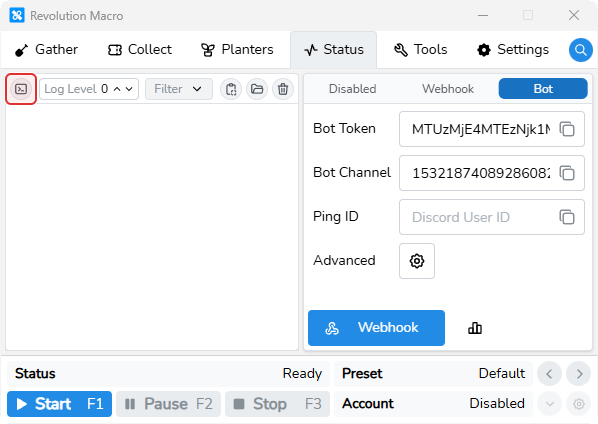Click the Discord User ID field
Viewport: 598px width, 424px height.
492,217
